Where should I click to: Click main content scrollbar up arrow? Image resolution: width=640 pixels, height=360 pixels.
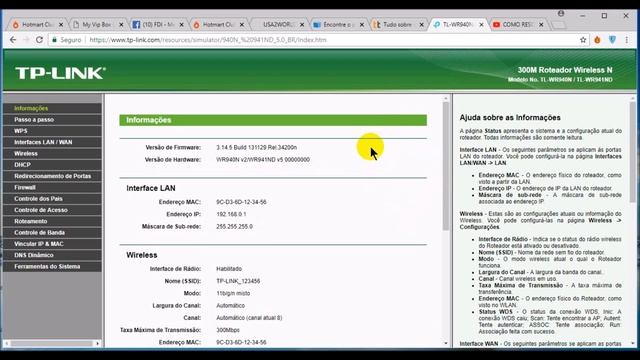point(446,98)
